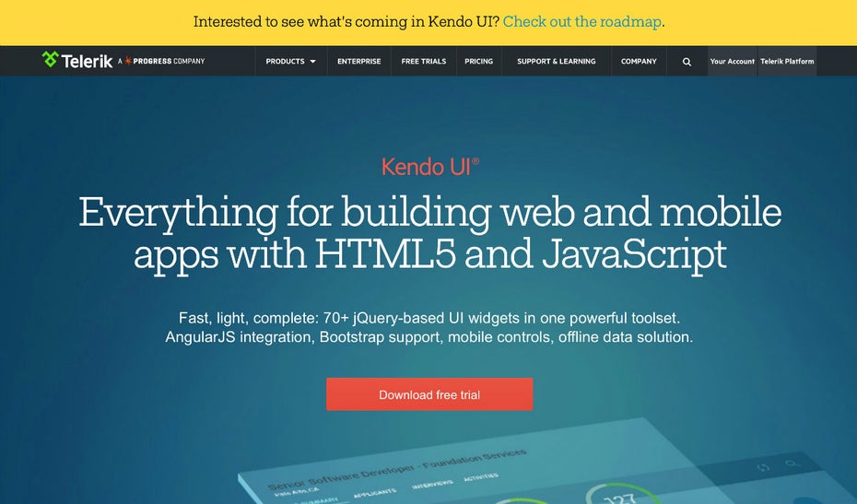The image size is (857, 504).
Task: Click the Telerik logo
Action: [77, 60]
